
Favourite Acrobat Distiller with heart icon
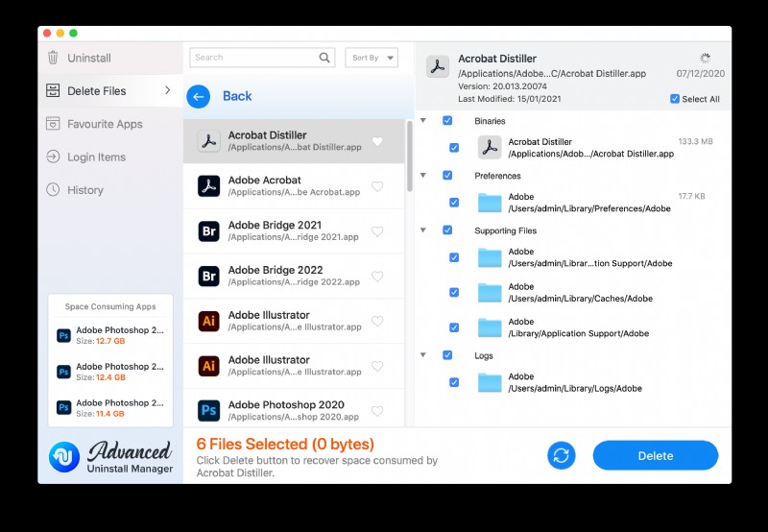click(377, 142)
